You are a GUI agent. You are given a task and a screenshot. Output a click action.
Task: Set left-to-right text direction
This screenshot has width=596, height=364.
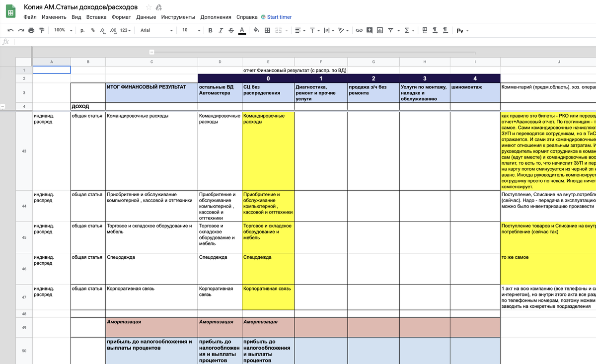coord(435,30)
